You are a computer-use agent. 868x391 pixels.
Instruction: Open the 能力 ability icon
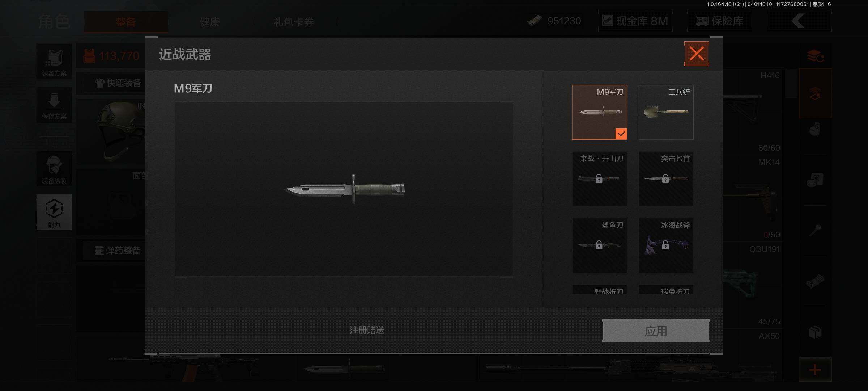[x=54, y=212]
